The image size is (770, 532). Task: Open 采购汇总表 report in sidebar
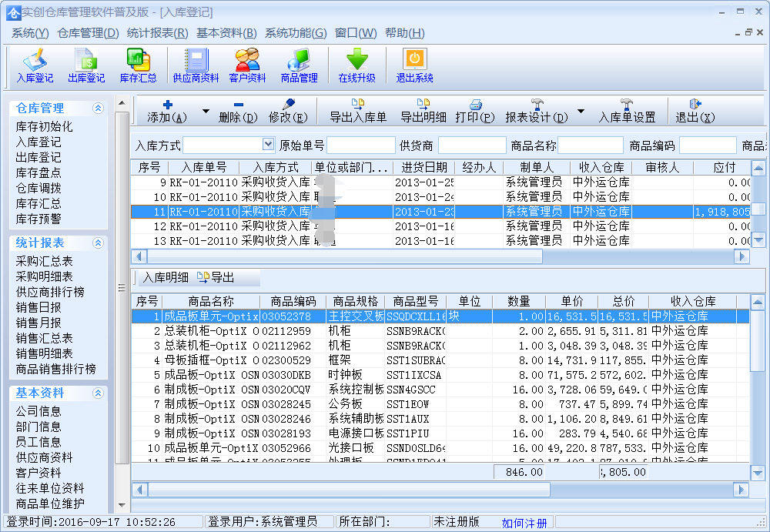pos(44,261)
